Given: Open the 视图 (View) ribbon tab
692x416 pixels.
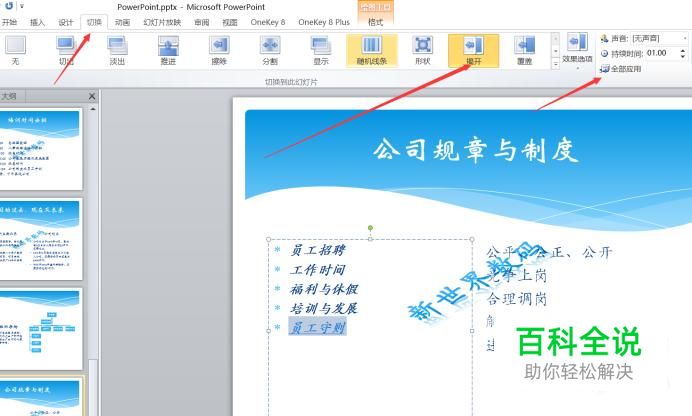Looking at the screenshot, I should pyautogui.click(x=229, y=22).
